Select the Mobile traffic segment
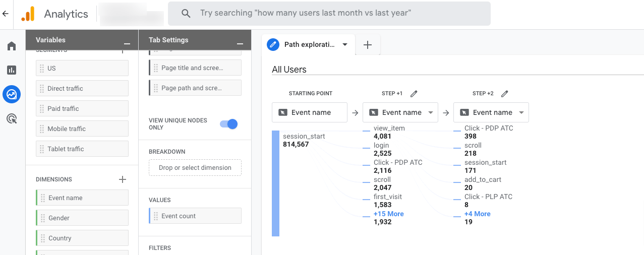Viewport: 644px width, 255px height. click(x=82, y=129)
